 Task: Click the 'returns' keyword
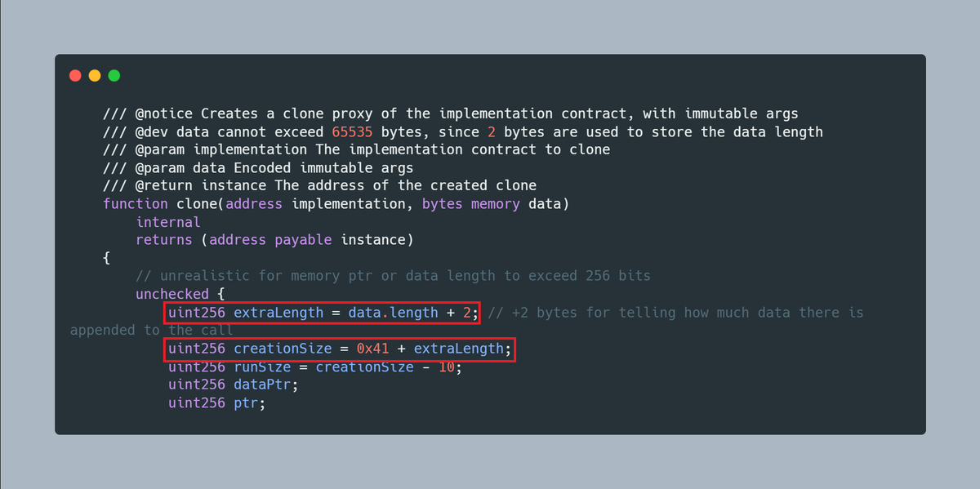164,240
